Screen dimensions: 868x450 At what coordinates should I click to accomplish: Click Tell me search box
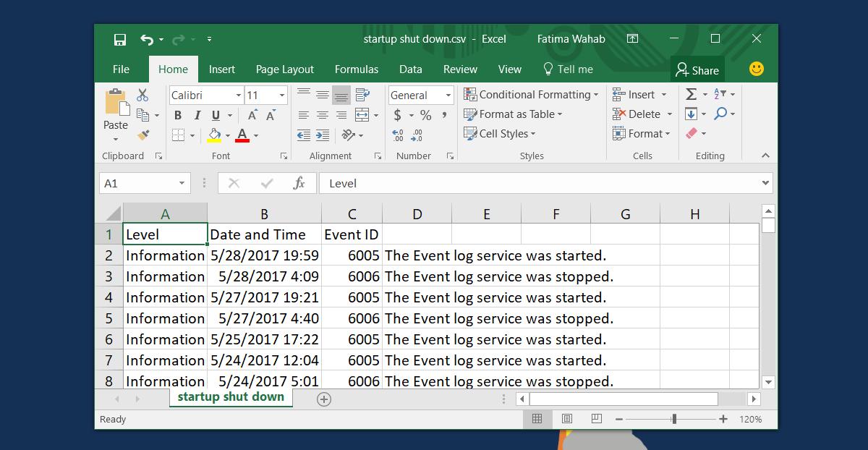point(569,69)
